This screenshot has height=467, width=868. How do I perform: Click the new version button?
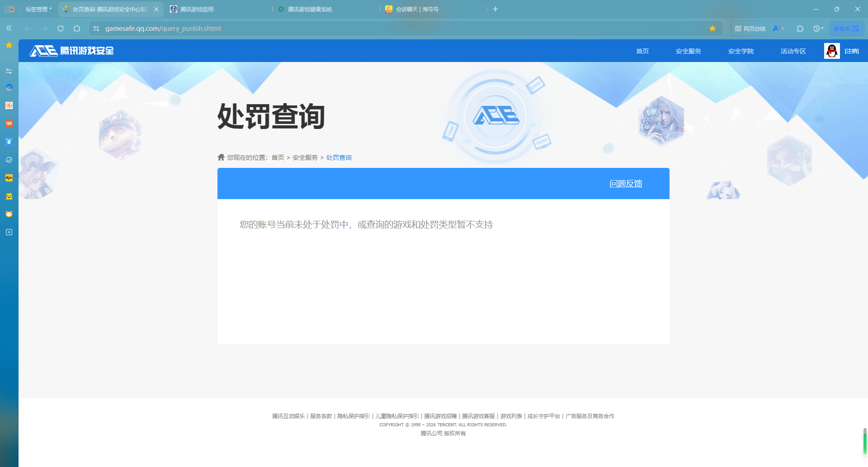(x=846, y=29)
